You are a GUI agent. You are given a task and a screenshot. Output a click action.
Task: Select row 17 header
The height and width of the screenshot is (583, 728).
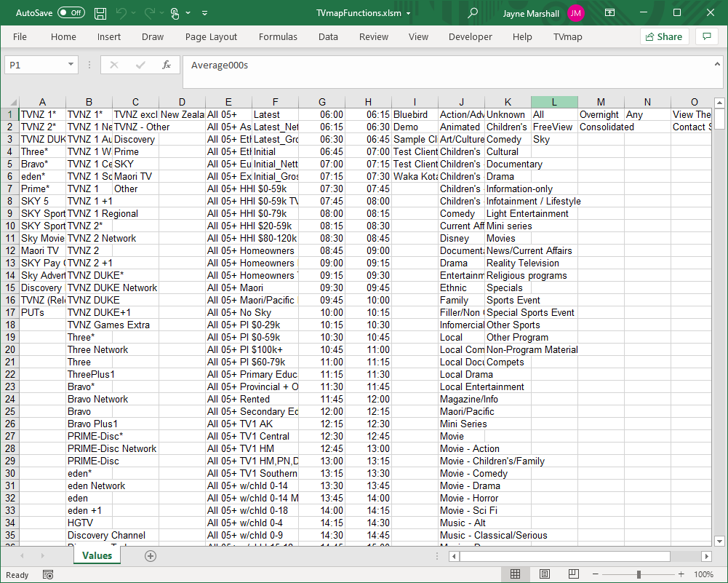coord(9,313)
